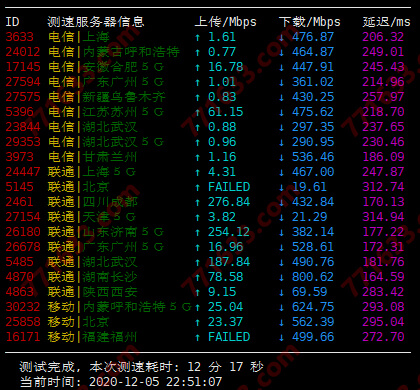The height and width of the screenshot is (390, 420).
Task: Select server ID 30232
Action: pyautogui.click(x=23, y=307)
